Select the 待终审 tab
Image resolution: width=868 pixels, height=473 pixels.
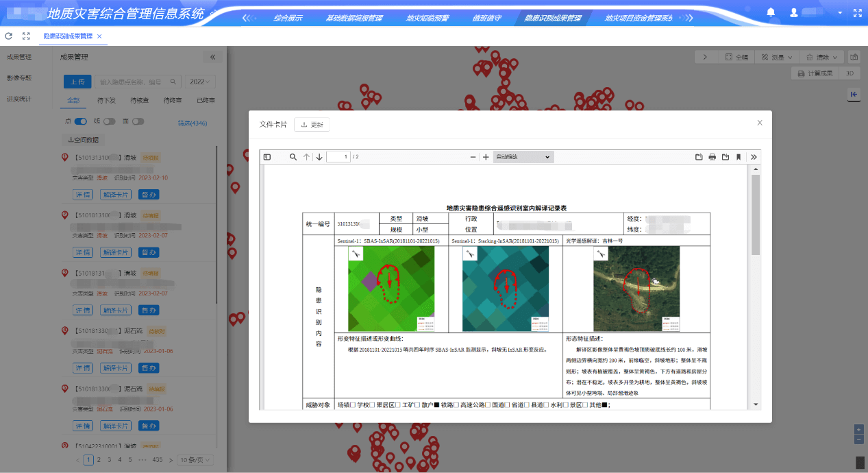tap(172, 100)
